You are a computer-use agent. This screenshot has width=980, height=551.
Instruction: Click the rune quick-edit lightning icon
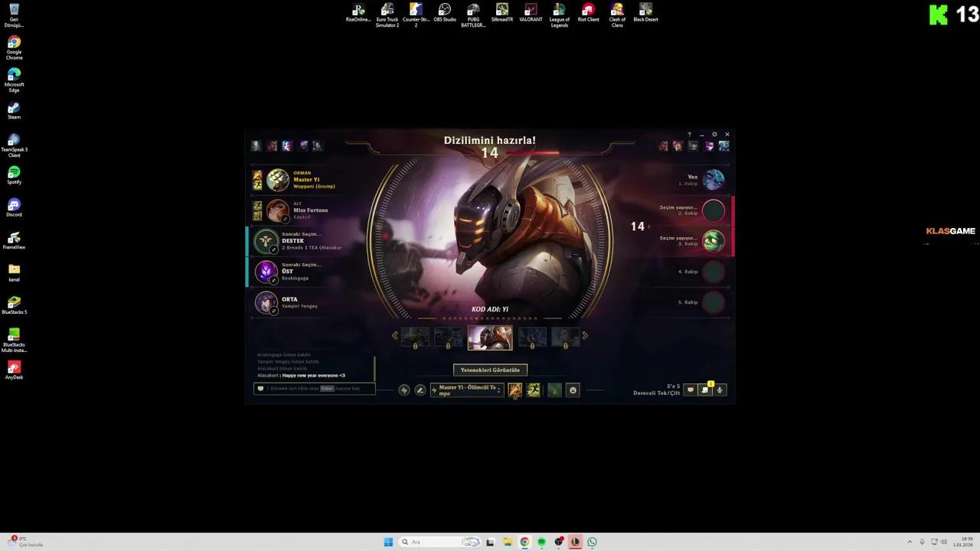[404, 390]
